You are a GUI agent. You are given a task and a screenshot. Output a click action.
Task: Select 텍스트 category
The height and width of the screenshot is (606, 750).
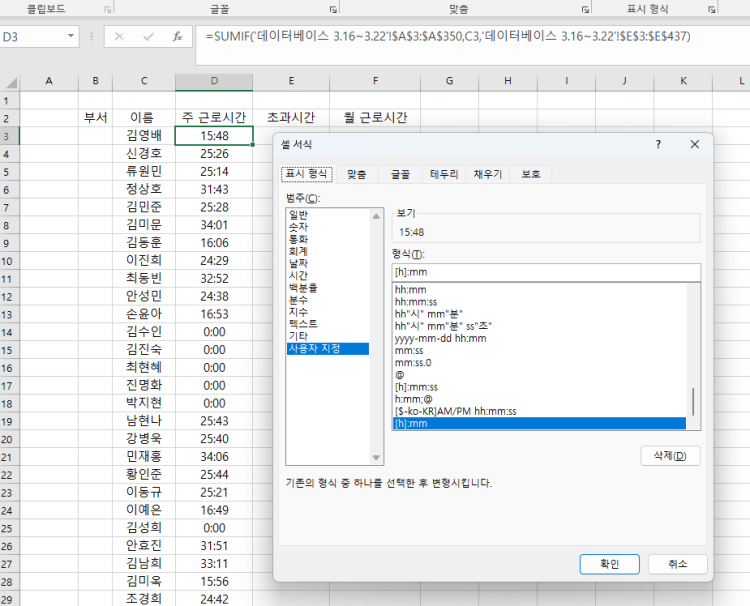click(x=328, y=324)
